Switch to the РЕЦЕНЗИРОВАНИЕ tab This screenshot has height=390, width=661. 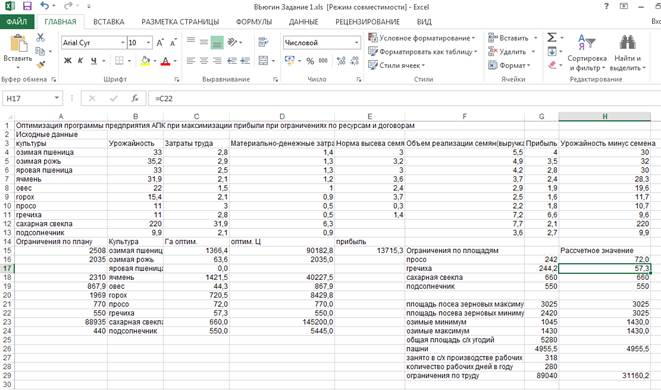[x=368, y=22]
